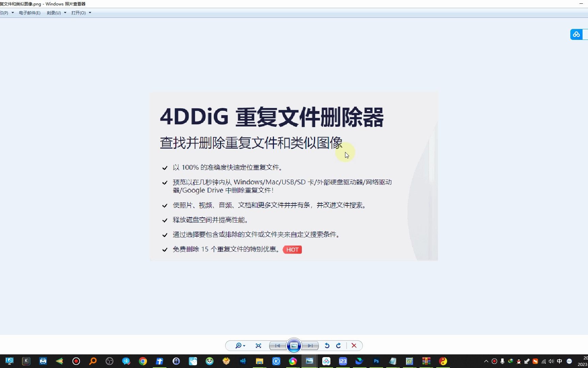Open the padlock taskbar icon
588x368 pixels.
point(176,361)
